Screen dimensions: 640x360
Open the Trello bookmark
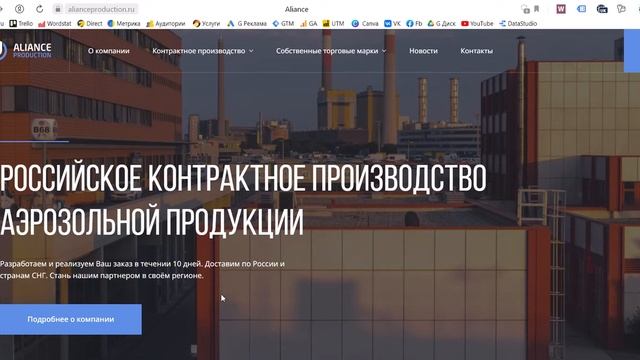click(21, 24)
